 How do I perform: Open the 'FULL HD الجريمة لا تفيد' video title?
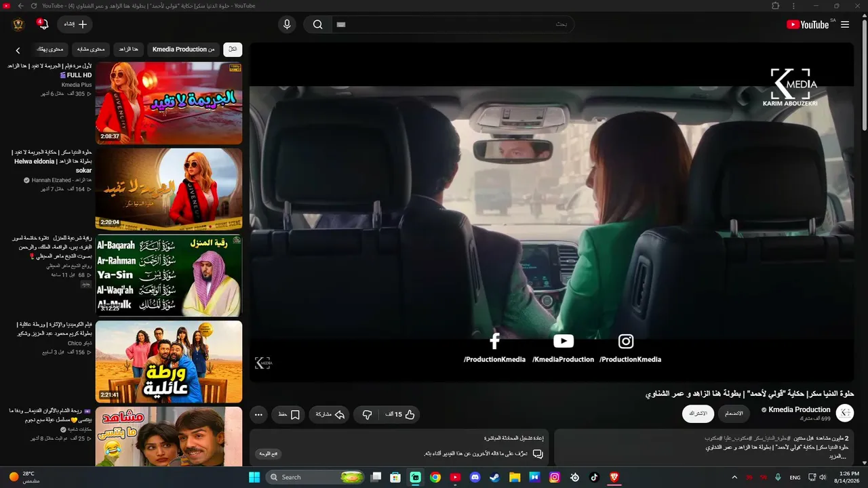point(50,70)
